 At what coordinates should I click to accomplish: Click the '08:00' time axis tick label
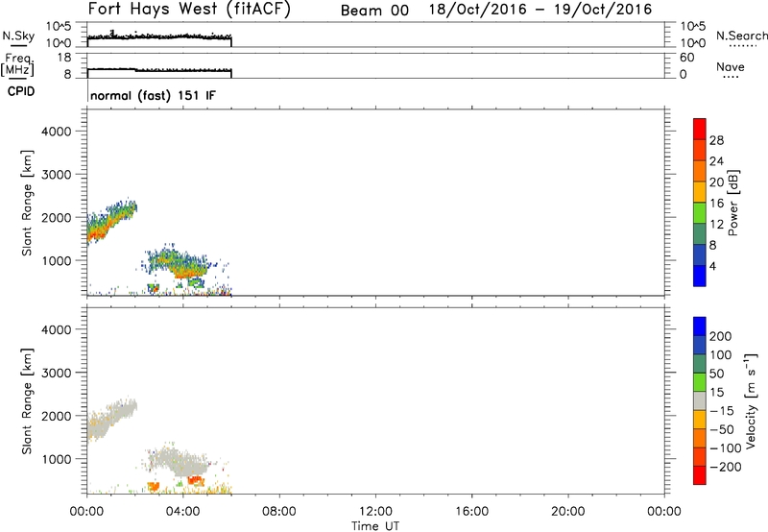click(x=279, y=512)
